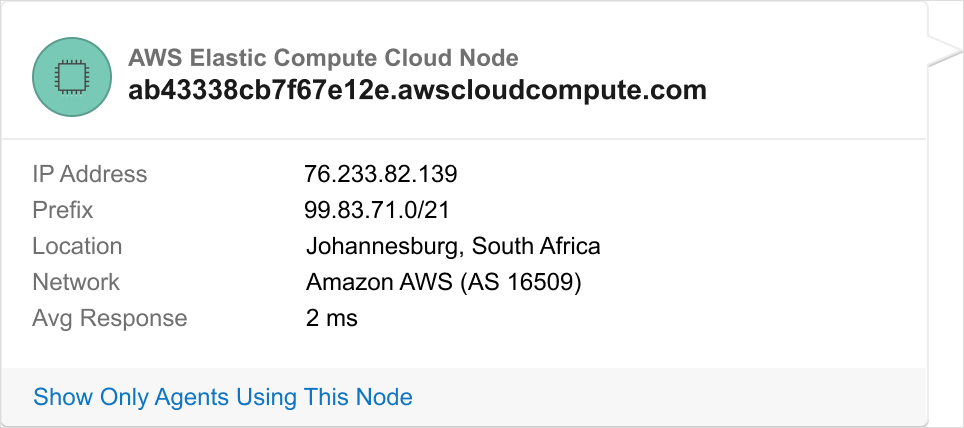The image size is (964, 428).
Task: Open Show Only Agents Using This Node
Action: (222, 397)
